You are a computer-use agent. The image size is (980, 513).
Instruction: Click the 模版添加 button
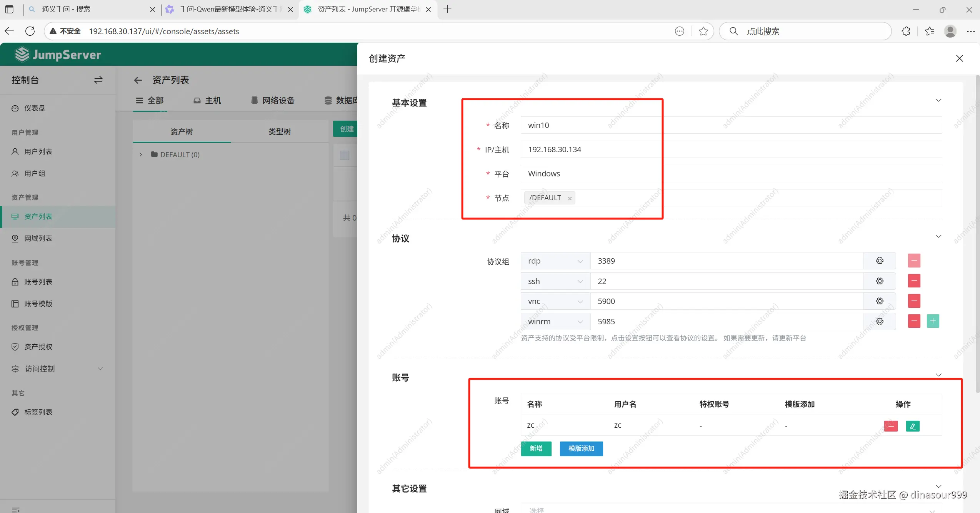tap(581, 448)
